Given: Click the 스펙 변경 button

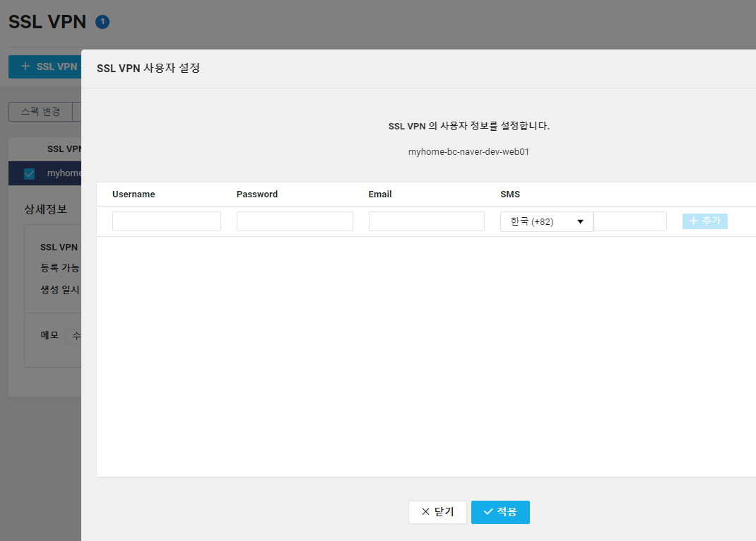Looking at the screenshot, I should click(40, 112).
